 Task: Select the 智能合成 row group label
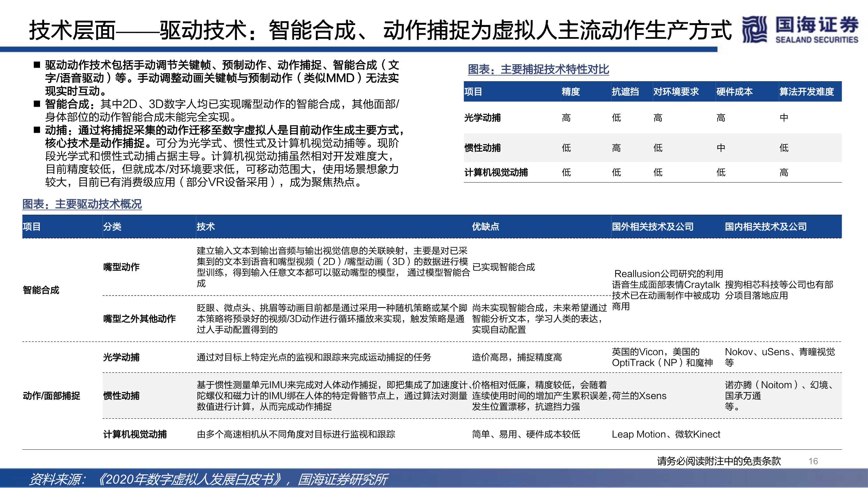pyautogui.click(x=41, y=290)
